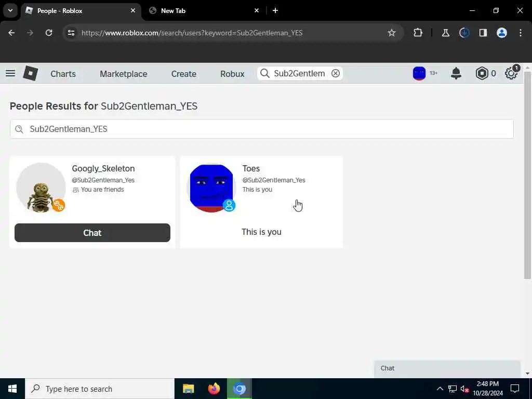Go back in browser history
Image resolution: width=532 pixels, height=399 pixels.
[11, 33]
